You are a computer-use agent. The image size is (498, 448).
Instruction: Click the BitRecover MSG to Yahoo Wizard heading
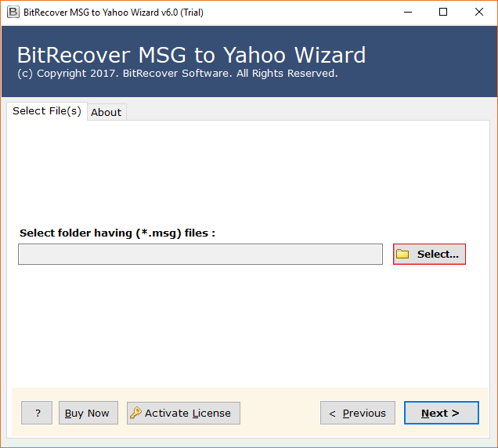click(191, 55)
